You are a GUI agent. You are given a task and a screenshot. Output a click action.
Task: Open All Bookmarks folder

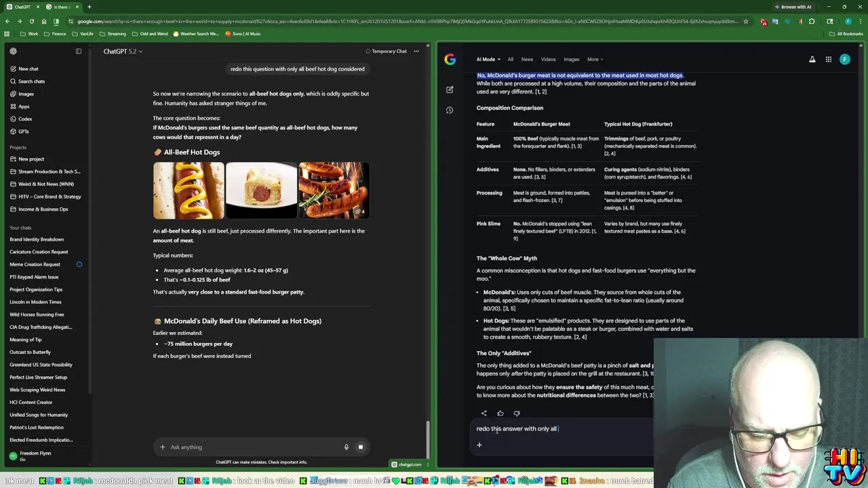click(x=846, y=33)
